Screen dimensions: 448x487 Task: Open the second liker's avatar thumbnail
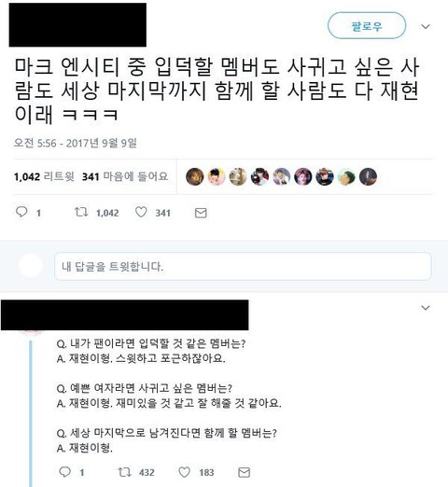[217, 176]
